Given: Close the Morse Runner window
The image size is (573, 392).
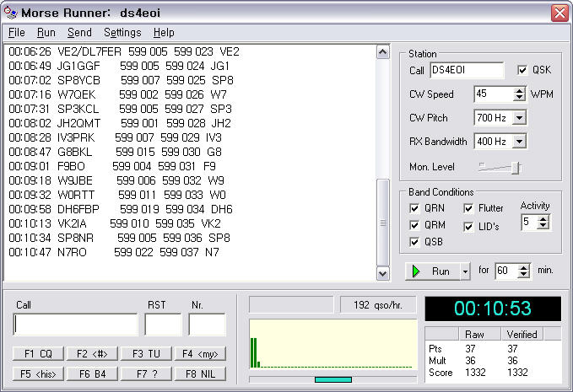Looking at the screenshot, I should 559,13.
